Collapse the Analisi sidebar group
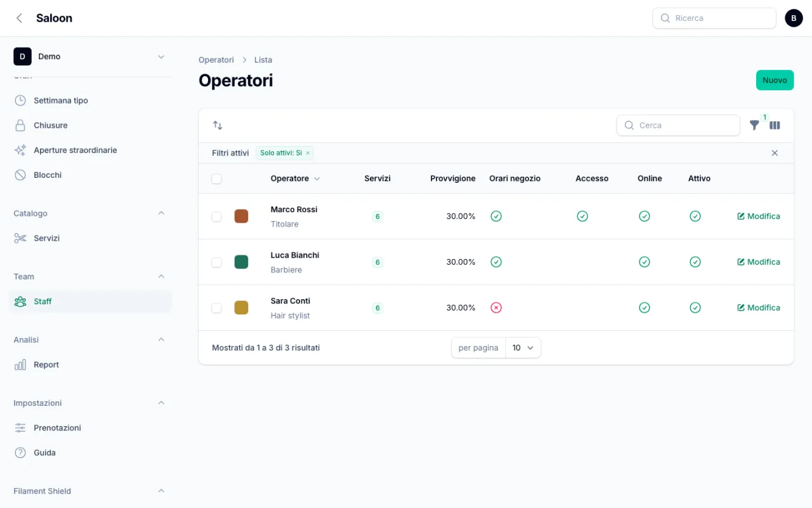Screen dimensions: 812x508 pos(161,340)
